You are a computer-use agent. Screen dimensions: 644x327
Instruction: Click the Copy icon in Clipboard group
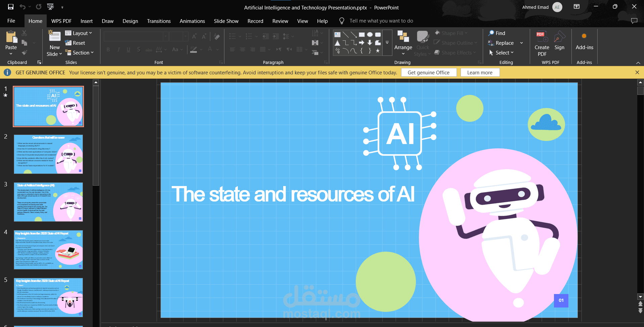pyautogui.click(x=24, y=43)
